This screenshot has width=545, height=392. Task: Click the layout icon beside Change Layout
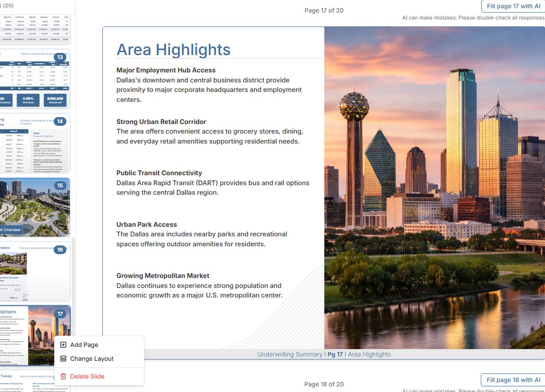pos(63,359)
